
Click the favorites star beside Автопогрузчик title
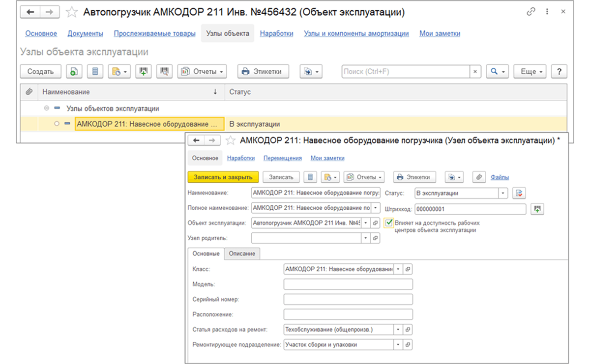72,12
